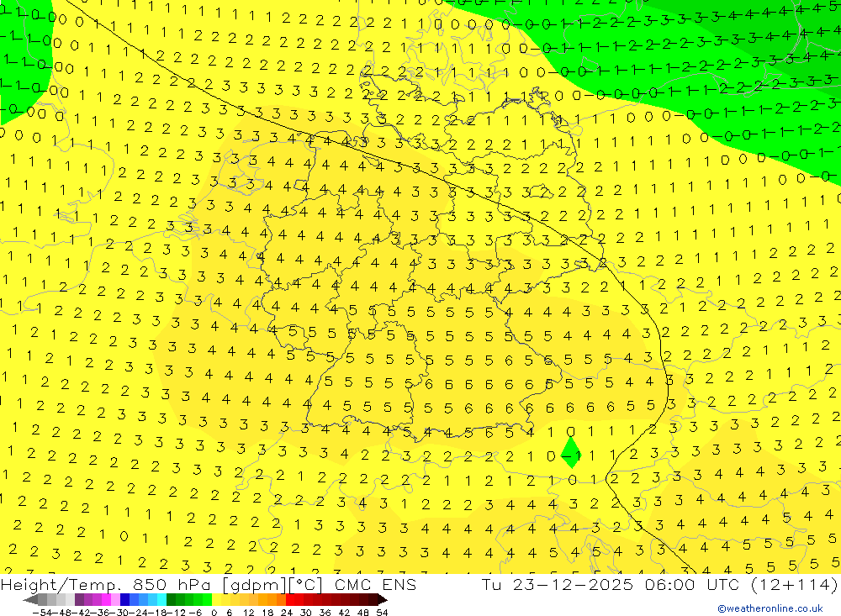Select the dark blue swatch at -30 on the scale
The width and height of the screenshot is (841, 616).
[125, 599]
